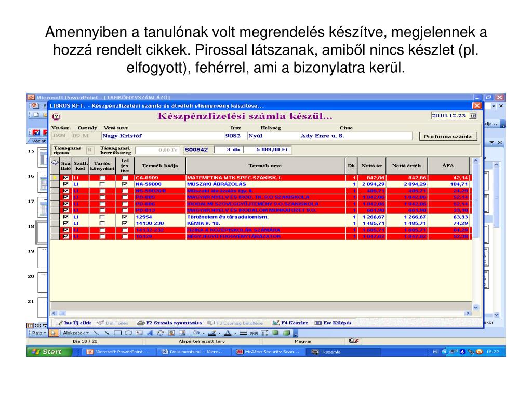This screenshot has width=532, height=399.
Task: Open the PowerPoint task pane dropdown arrow
Action: (491, 142)
